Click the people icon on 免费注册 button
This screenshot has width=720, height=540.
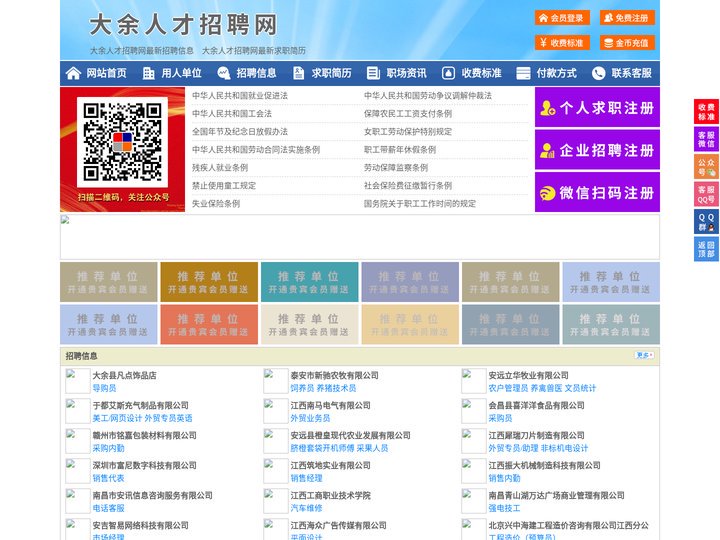pyautogui.click(x=608, y=18)
